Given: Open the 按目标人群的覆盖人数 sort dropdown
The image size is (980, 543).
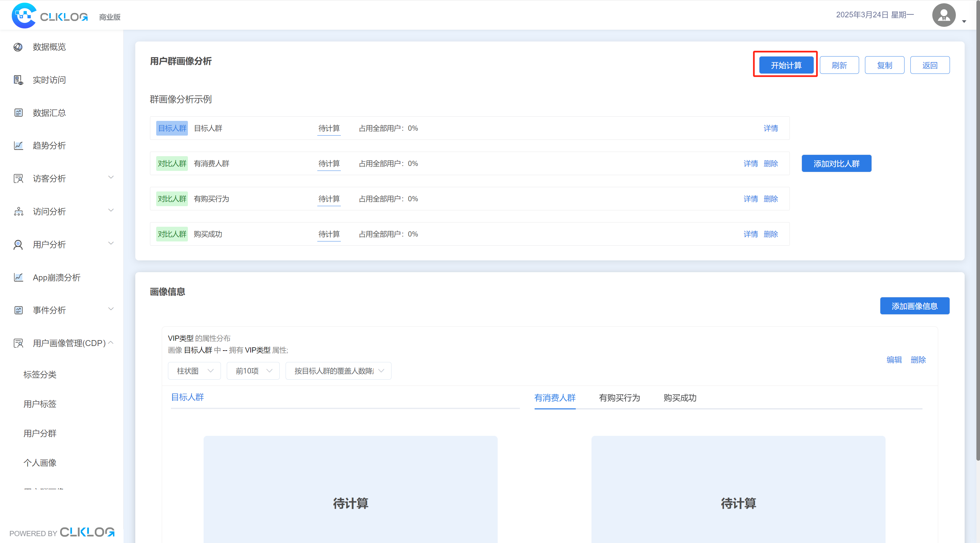Looking at the screenshot, I should (339, 371).
